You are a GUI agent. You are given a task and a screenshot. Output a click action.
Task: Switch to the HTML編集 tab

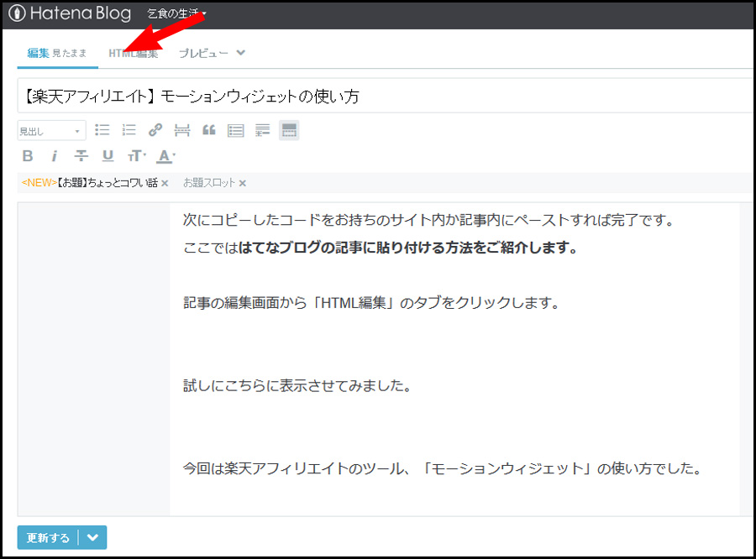pyautogui.click(x=133, y=54)
